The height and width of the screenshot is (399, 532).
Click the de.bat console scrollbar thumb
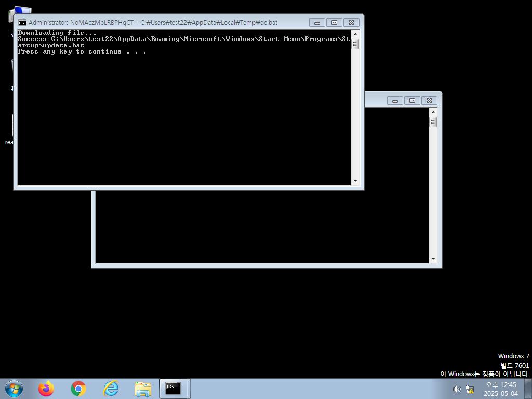click(355, 44)
